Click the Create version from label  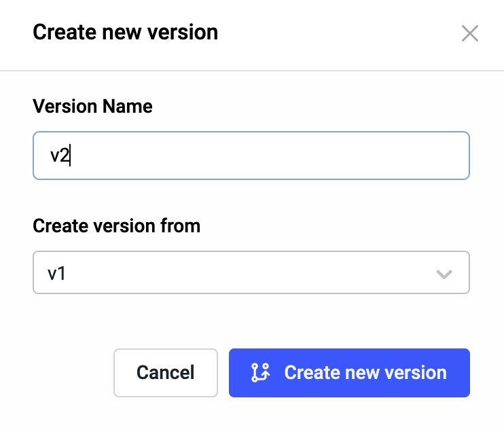[x=116, y=225]
